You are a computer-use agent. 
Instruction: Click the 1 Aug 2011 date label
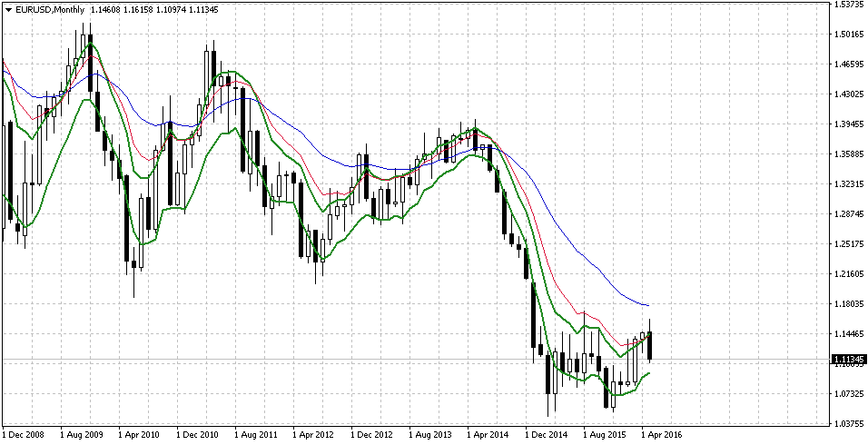[256, 434]
